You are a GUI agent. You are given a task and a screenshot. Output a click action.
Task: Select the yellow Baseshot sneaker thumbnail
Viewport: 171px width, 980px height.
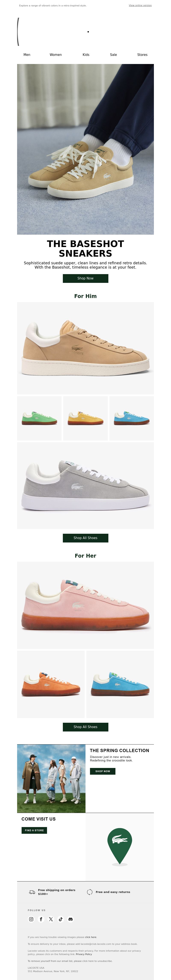tap(85, 419)
